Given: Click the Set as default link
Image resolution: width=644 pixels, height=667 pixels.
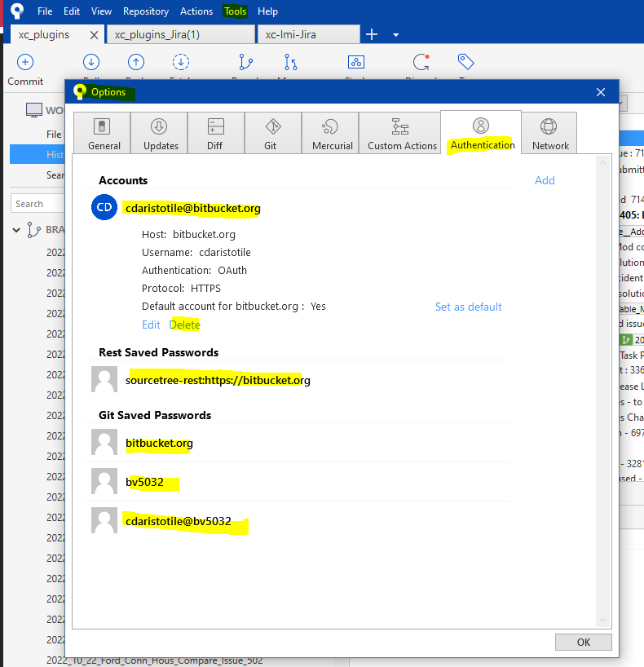Looking at the screenshot, I should tap(468, 307).
